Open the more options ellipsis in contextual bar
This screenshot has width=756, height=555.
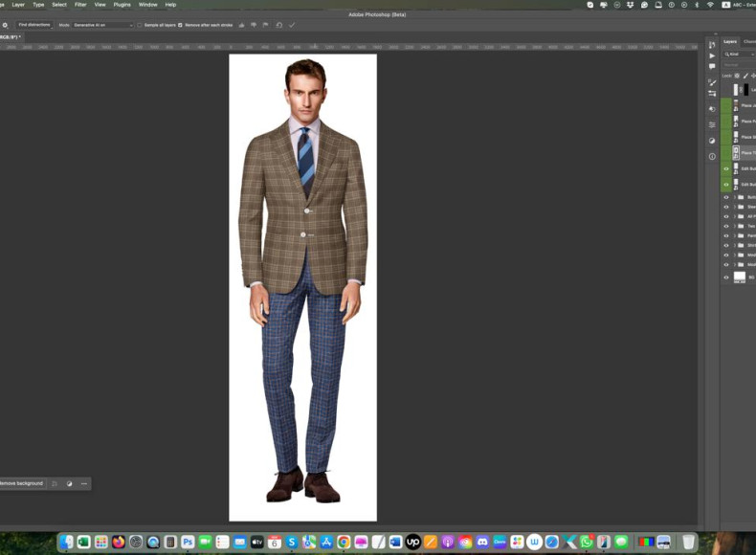(x=84, y=483)
